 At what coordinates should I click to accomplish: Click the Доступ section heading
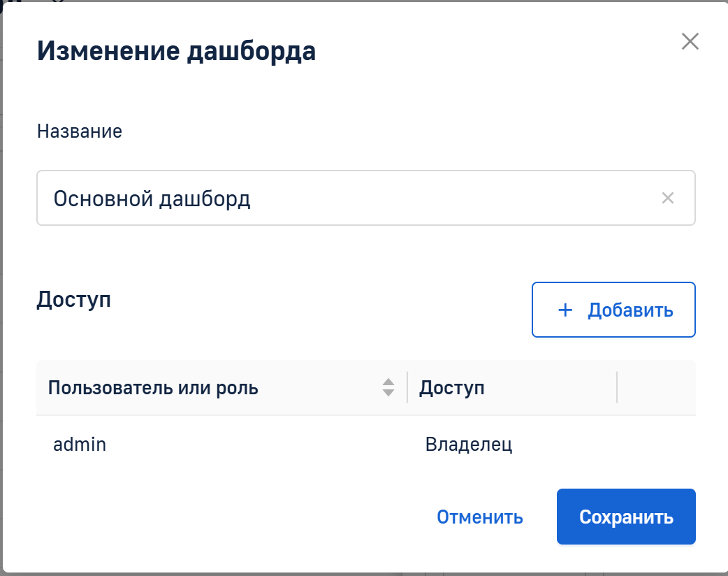[73, 300]
